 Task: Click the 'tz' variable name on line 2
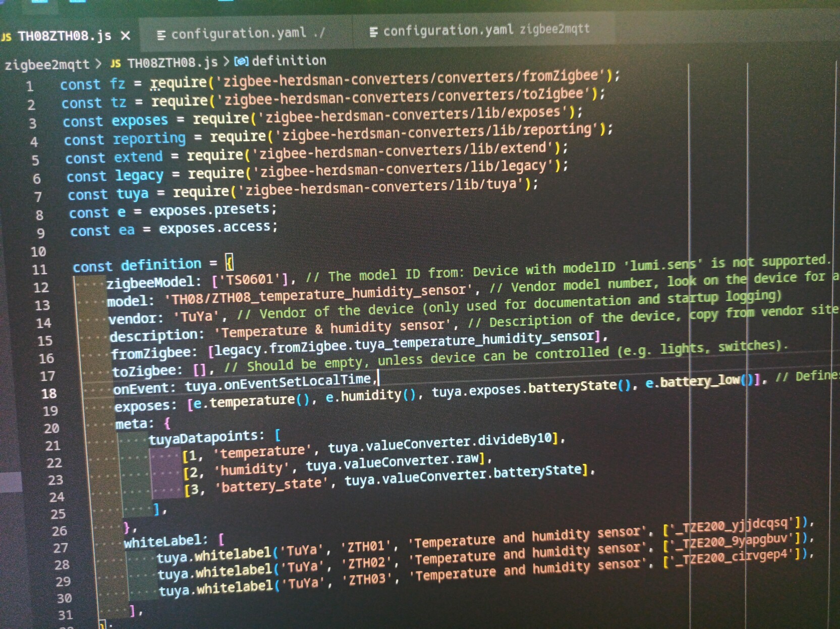point(119,102)
